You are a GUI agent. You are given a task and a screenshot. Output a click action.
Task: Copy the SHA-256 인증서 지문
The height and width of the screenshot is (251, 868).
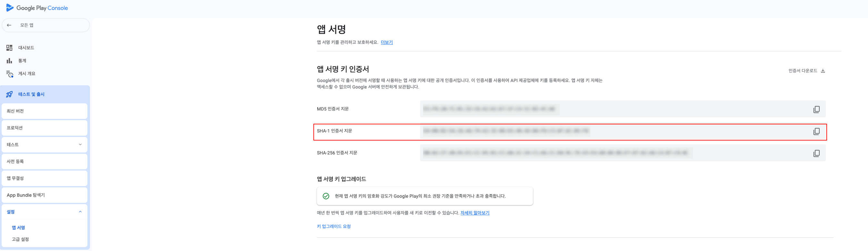pos(816,153)
